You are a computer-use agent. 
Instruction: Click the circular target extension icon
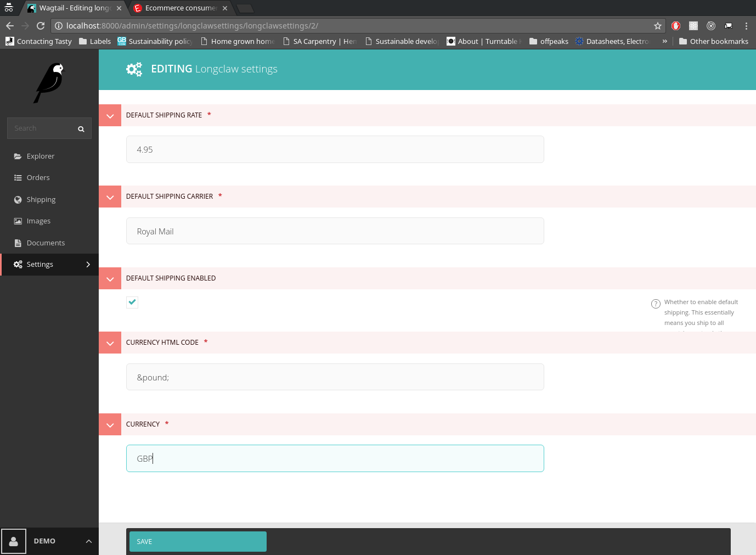click(x=711, y=26)
